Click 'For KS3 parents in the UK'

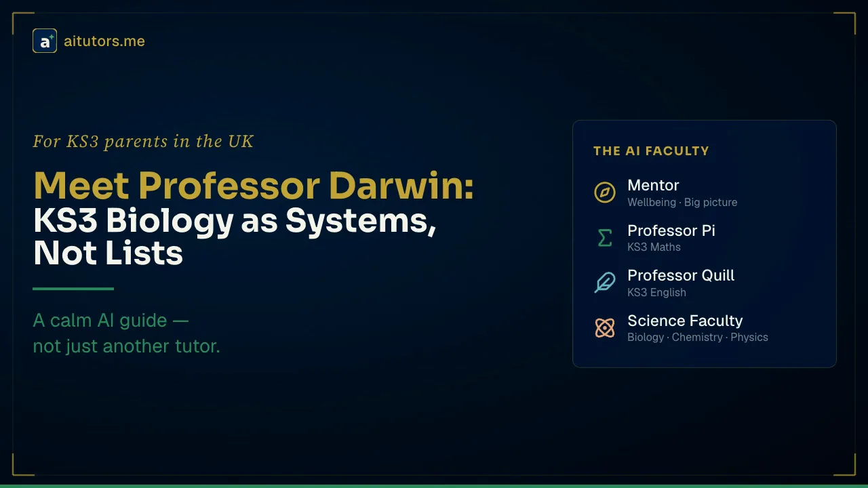143,142
